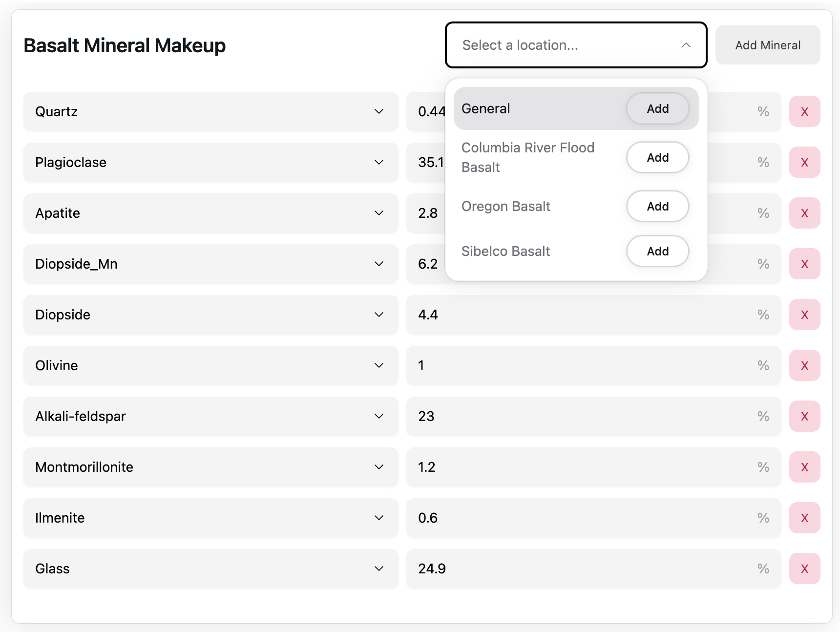Open the Diopside mineral dropdown
Viewport: 840px width, 632px height.
click(210, 315)
